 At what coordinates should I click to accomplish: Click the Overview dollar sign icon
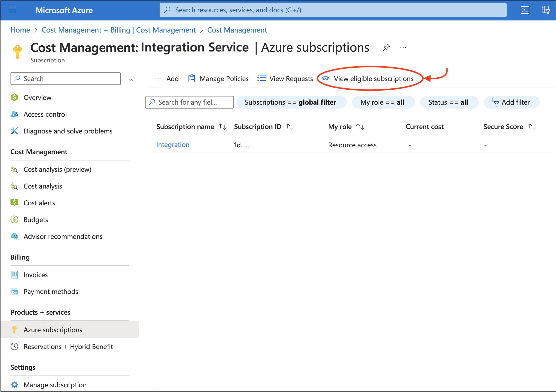[x=15, y=97]
